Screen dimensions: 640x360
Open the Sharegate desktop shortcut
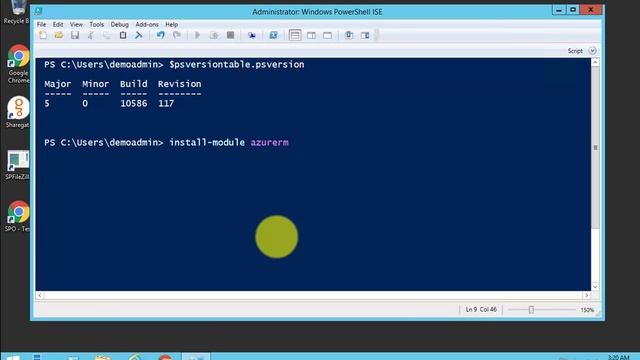(17, 112)
